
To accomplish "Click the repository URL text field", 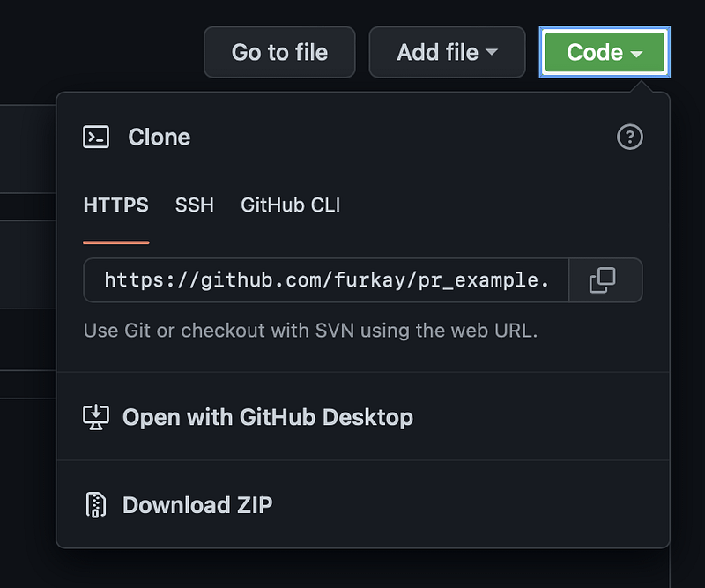I will click(x=326, y=280).
